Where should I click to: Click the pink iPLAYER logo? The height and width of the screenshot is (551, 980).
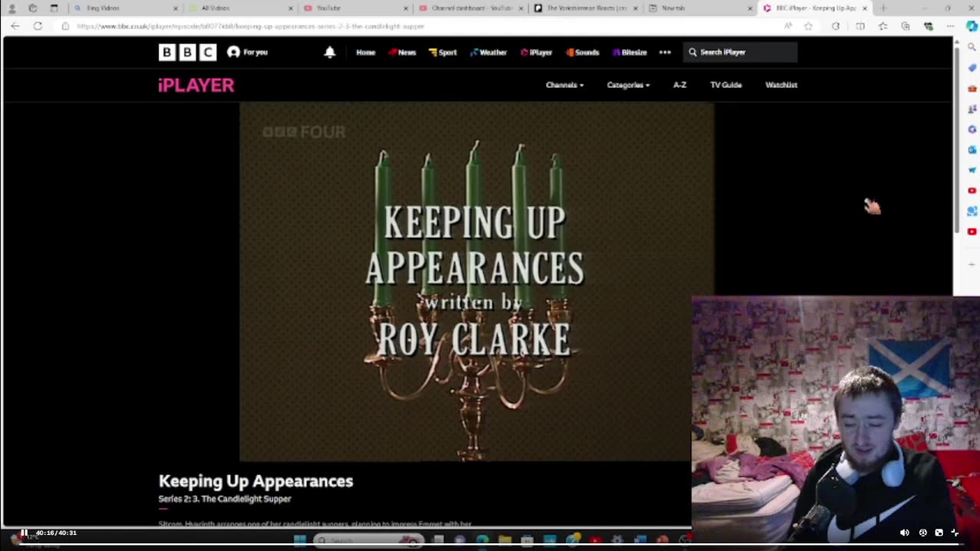(x=196, y=85)
